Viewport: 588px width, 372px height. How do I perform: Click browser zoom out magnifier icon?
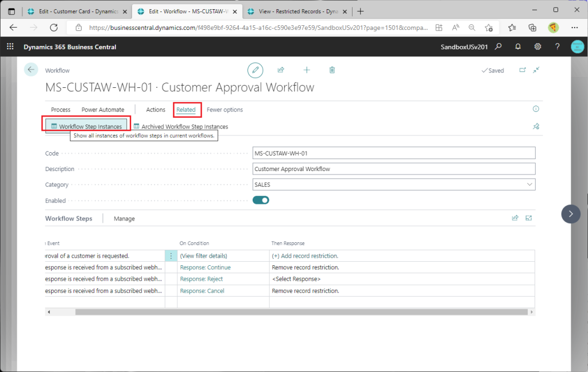pyautogui.click(x=472, y=28)
